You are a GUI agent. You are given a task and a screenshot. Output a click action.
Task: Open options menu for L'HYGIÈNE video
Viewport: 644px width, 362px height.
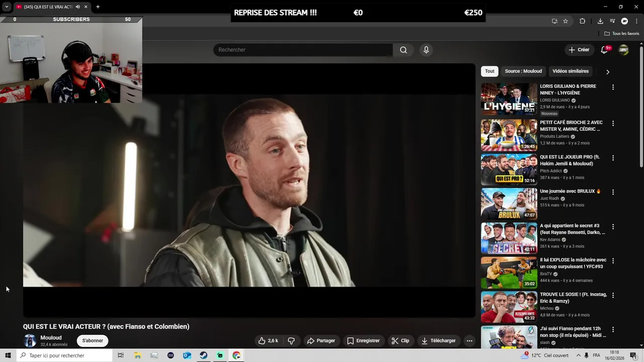coord(613,87)
